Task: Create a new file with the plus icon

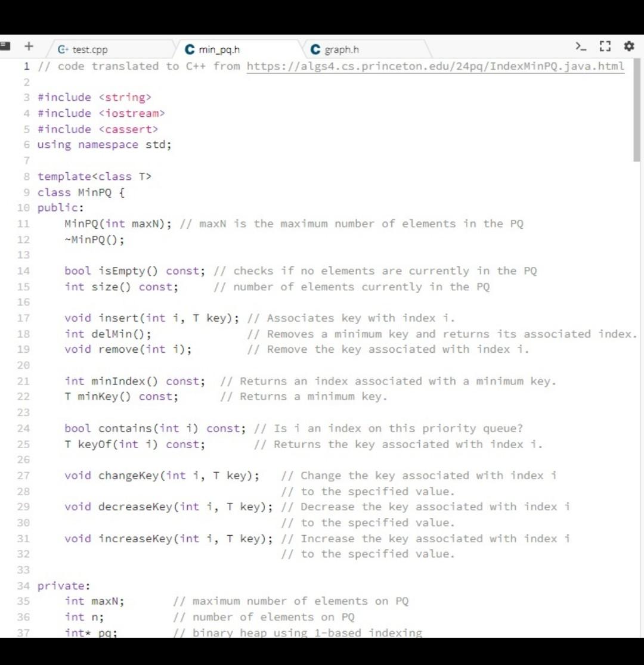Action: pyautogui.click(x=29, y=45)
